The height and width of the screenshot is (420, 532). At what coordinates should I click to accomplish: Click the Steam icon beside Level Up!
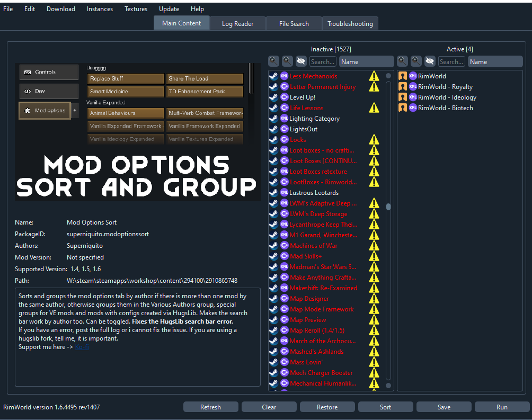pos(273,97)
